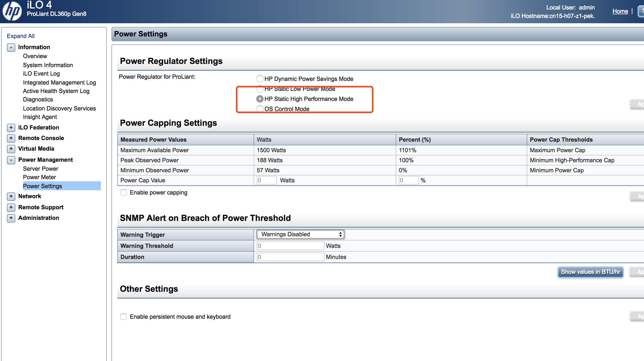The width and height of the screenshot is (644, 361).
Task: Select Power Settings in sidebar
Action: click(x=62, y=186)
